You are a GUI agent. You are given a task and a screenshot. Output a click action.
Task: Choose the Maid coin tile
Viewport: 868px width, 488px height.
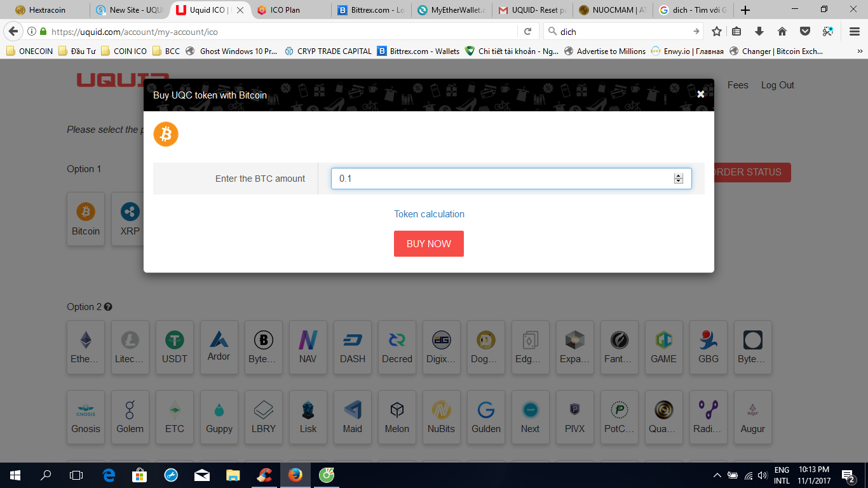353,417
